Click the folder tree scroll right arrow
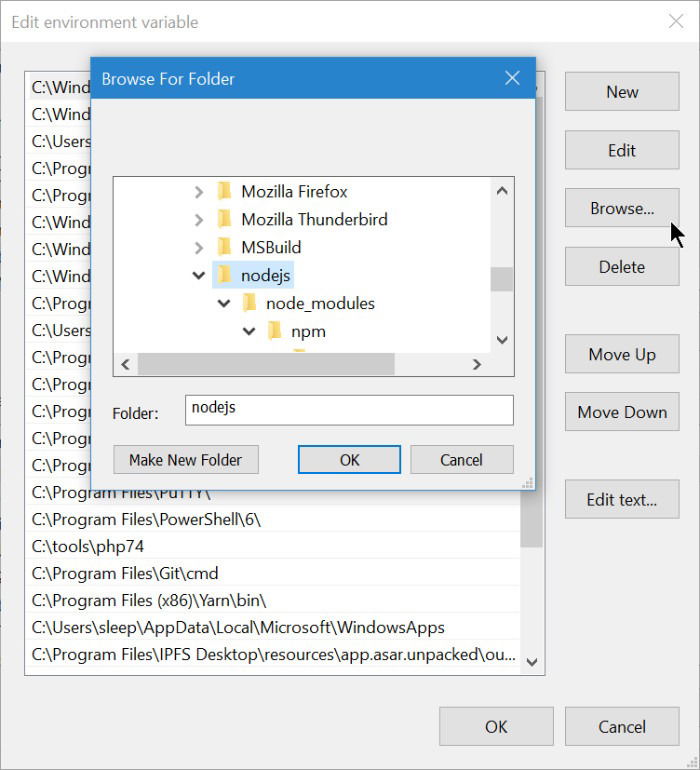This screenshot has width=700, height=770. click(476, 364)
